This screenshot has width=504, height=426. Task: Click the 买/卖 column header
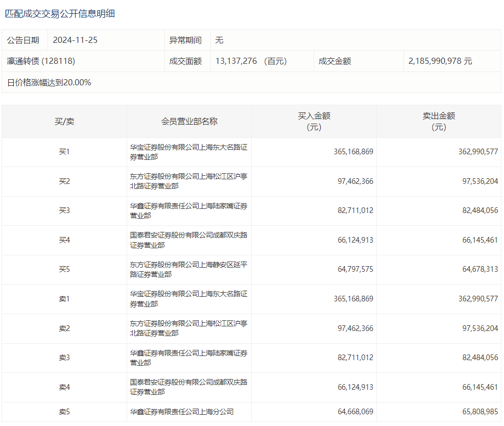64,122
